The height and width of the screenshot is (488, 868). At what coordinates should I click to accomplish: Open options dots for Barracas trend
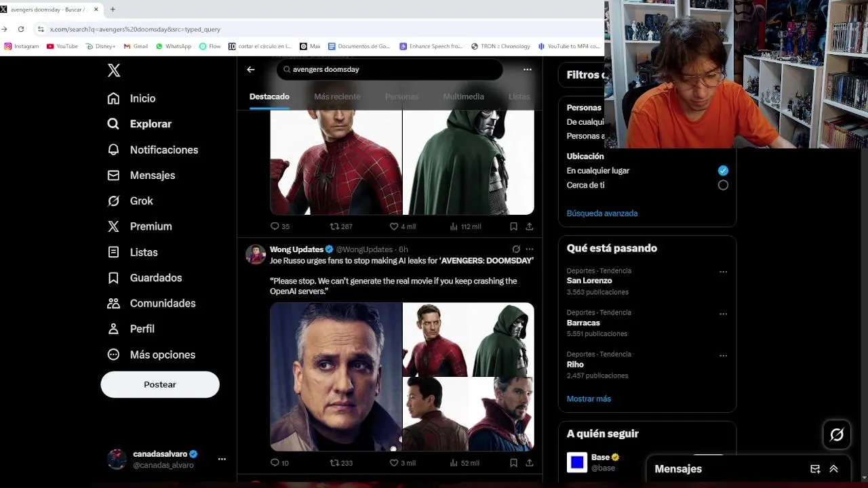723,314
